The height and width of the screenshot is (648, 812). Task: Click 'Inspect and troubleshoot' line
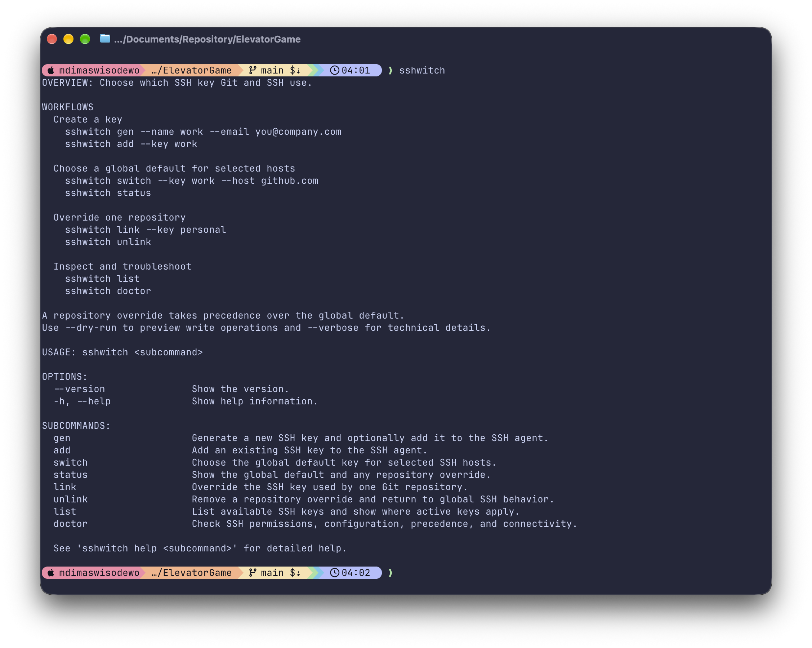(122, 266)
